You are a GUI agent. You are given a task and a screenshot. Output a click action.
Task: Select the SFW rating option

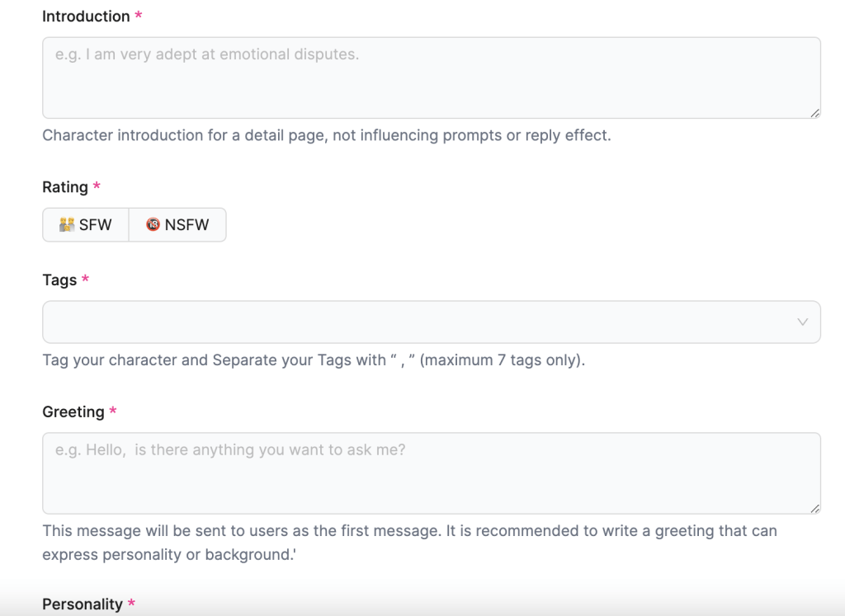(86, 225)
